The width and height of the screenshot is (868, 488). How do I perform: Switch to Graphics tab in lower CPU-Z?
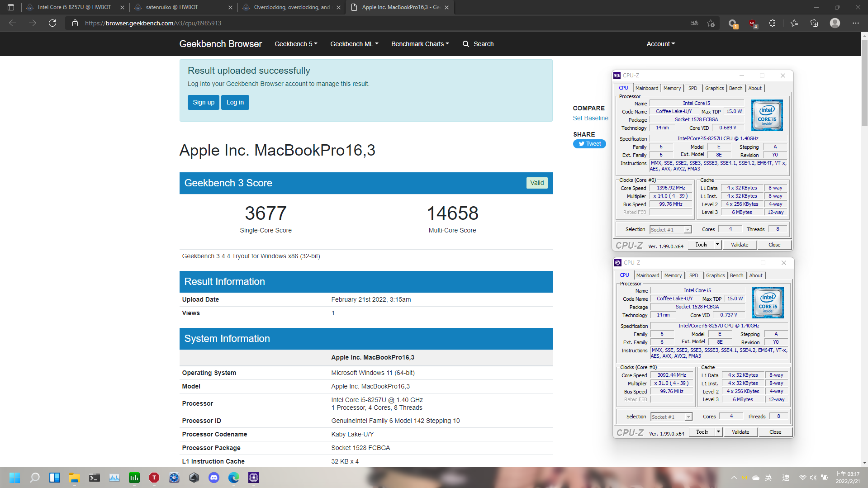[716, 275]
